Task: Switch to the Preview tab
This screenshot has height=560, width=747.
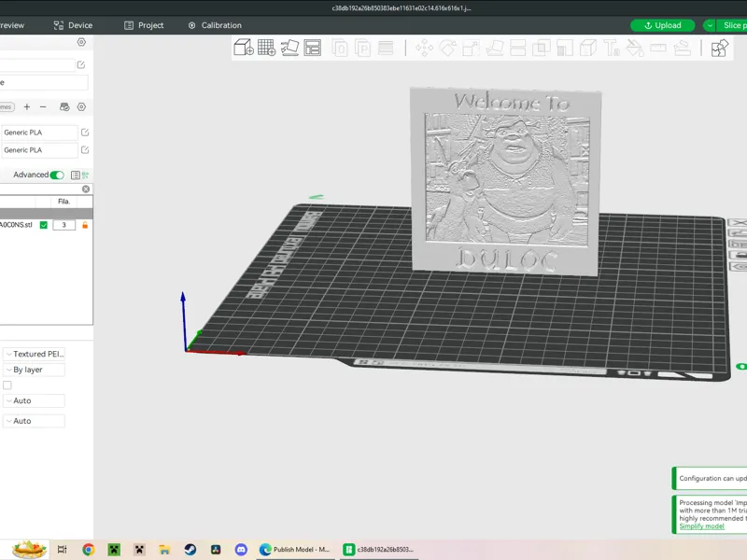Action: pyautogui.click(x=12, y=25)
